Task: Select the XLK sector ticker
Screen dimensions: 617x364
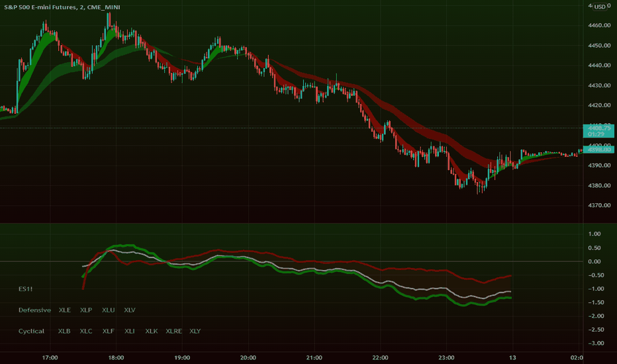Action: [x=152, y=332]
